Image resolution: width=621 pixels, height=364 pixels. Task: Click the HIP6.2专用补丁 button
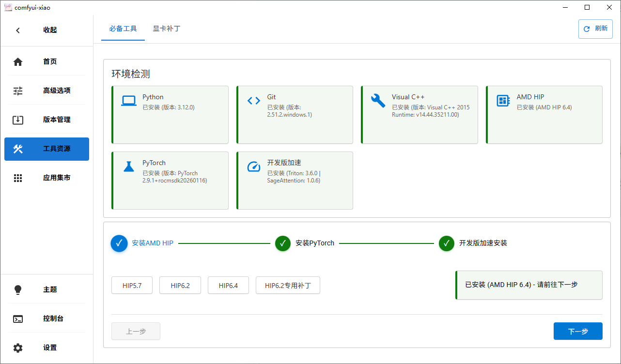click(x=288, y=286)
